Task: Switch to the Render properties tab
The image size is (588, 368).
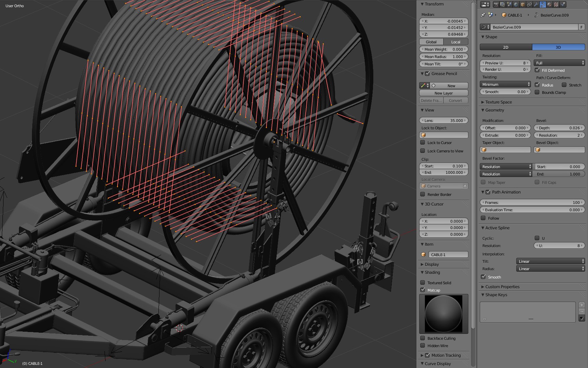Action: pos(496,4)
